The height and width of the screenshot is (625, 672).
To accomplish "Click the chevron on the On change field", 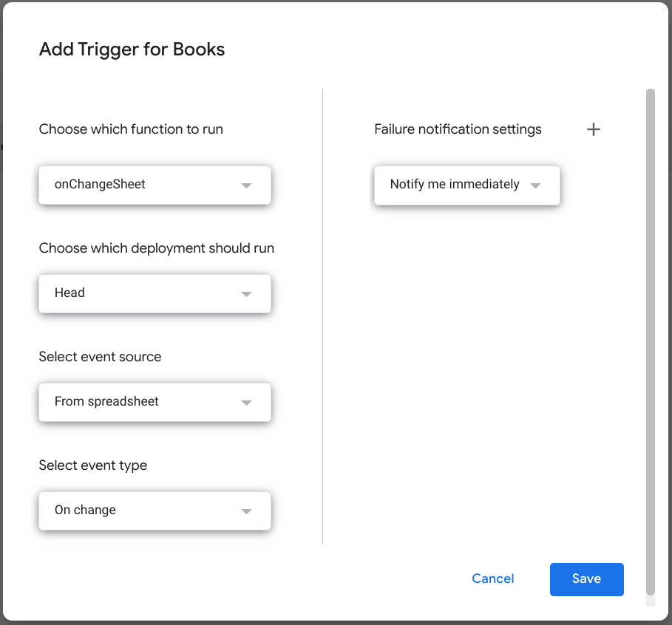I will coord(246,510).
